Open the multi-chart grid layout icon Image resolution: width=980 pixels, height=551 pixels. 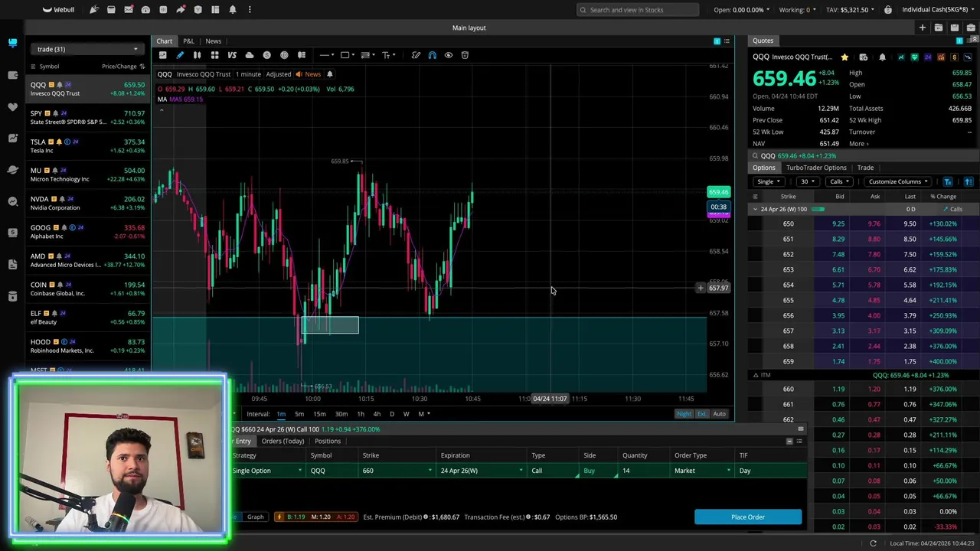point(214,55)
